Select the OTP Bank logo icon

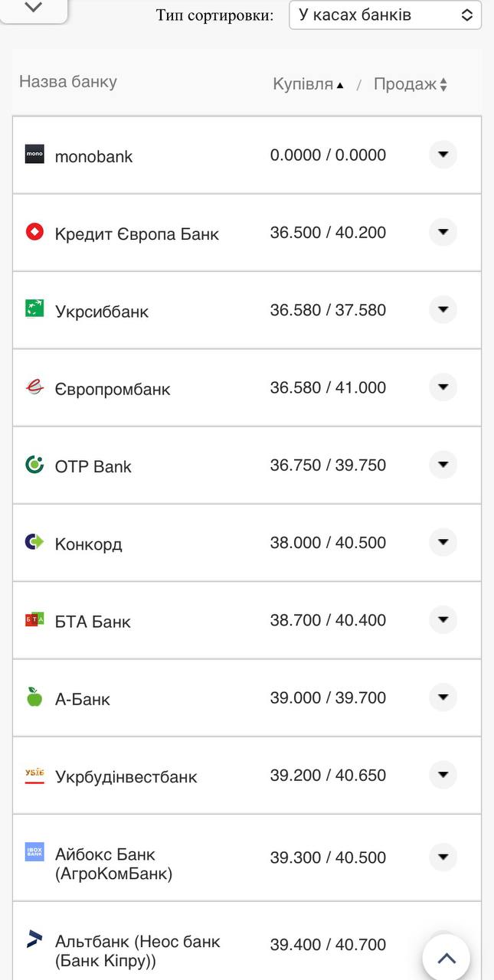point(34,465)
